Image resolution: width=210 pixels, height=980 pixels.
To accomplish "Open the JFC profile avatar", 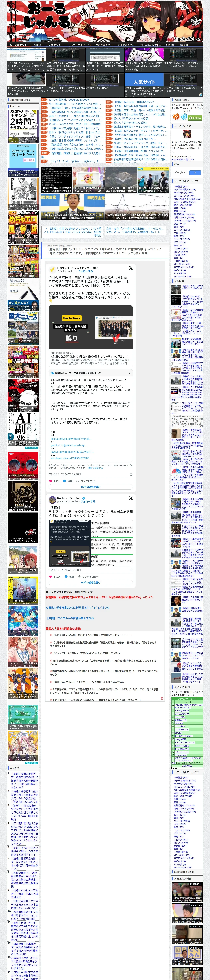I will (52, 269).
